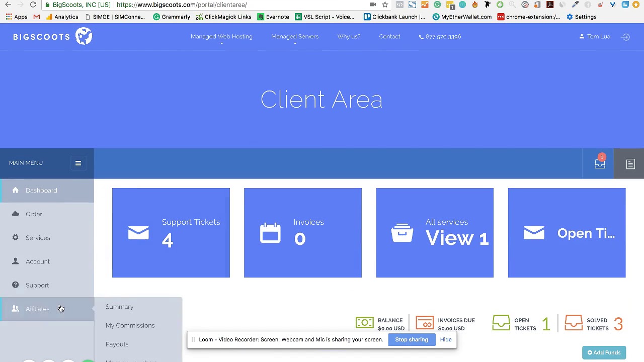Open the ticket inbox notification icon
Image resolution: width=644 pixels, height=362 pixels.
tap(600, 163)
